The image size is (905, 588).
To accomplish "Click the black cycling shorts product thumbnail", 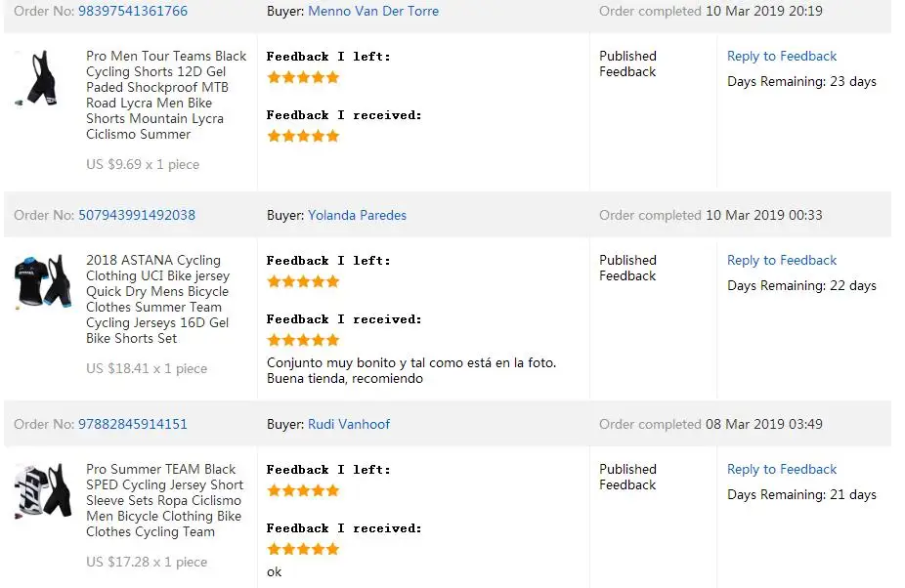I will point(36,79).
